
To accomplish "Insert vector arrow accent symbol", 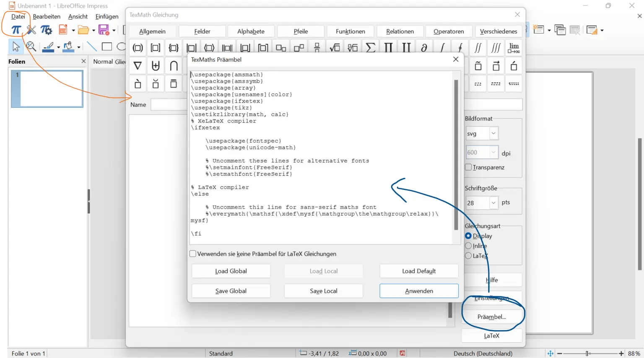I will tap(496, 65).
